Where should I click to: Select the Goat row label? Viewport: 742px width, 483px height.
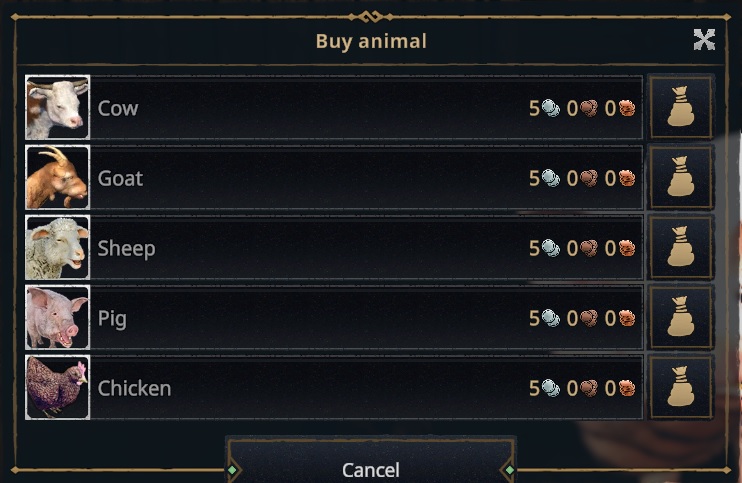coord(120,178)
